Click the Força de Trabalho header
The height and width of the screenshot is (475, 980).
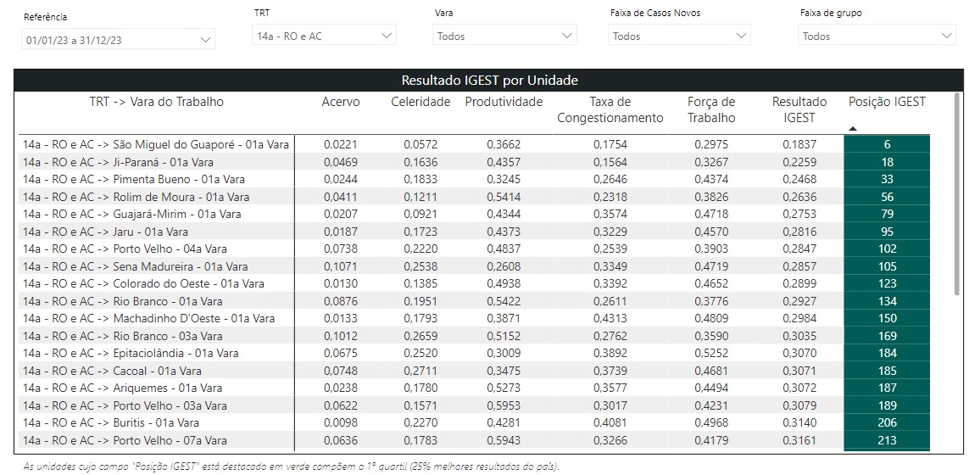(x=711, y=110)
